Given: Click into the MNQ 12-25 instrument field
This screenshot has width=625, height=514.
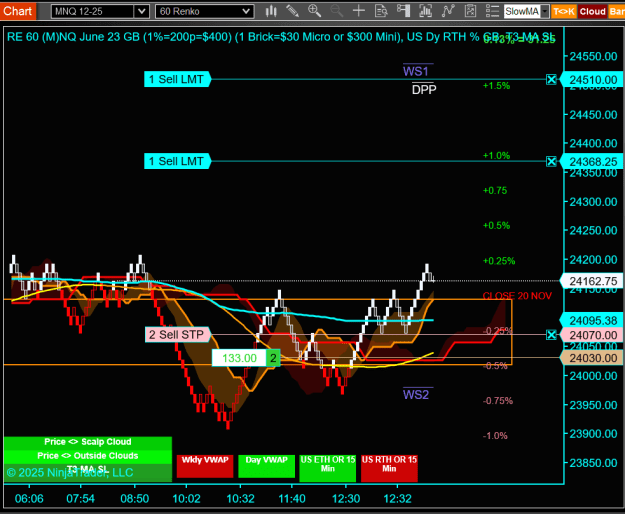Looking at the screenshot, I should click(93, 12).
